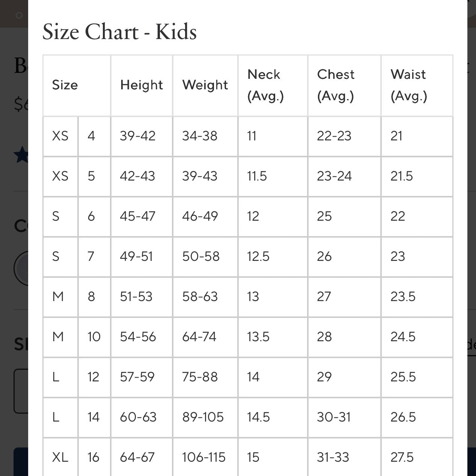Click the size number 10 cell

pyautogui.click(x=94, y=337)
